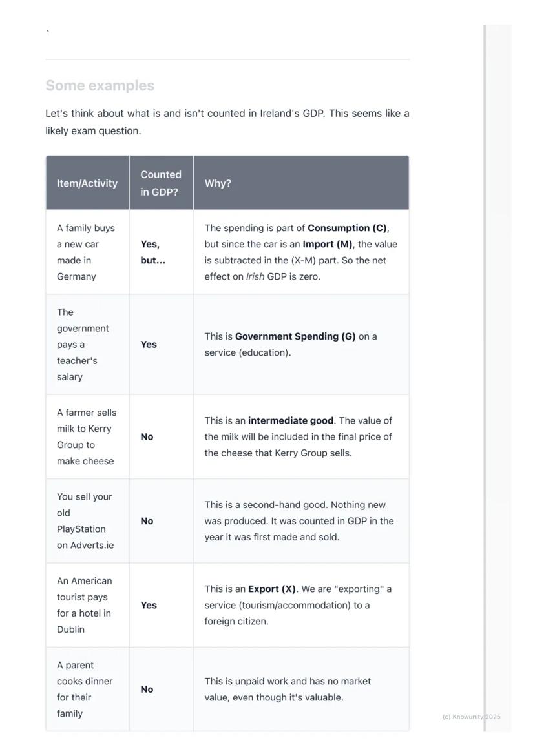Click the 'Some examples' heading
The width and height of the screenshot is (535, 756).
tap(100, 86)
